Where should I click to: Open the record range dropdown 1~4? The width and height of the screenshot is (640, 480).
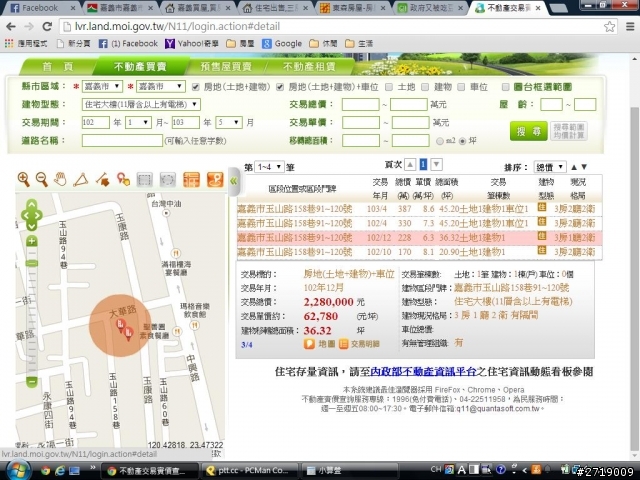pos(269,167)
